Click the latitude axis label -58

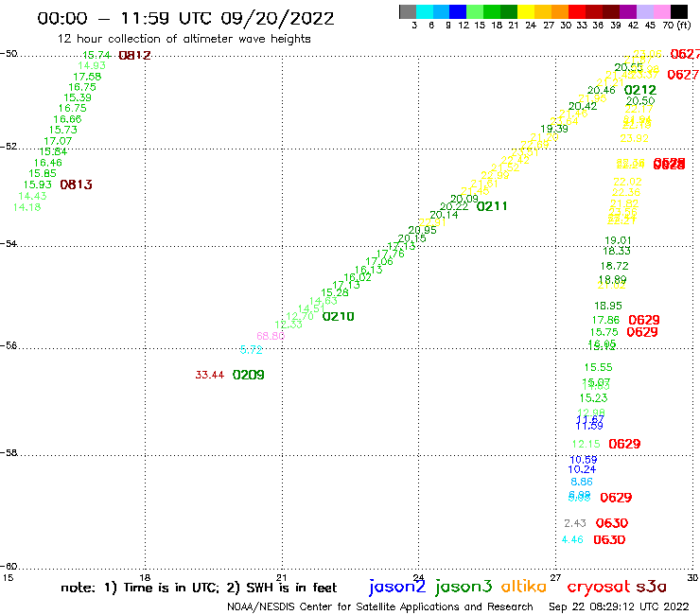tap(9, 452)
